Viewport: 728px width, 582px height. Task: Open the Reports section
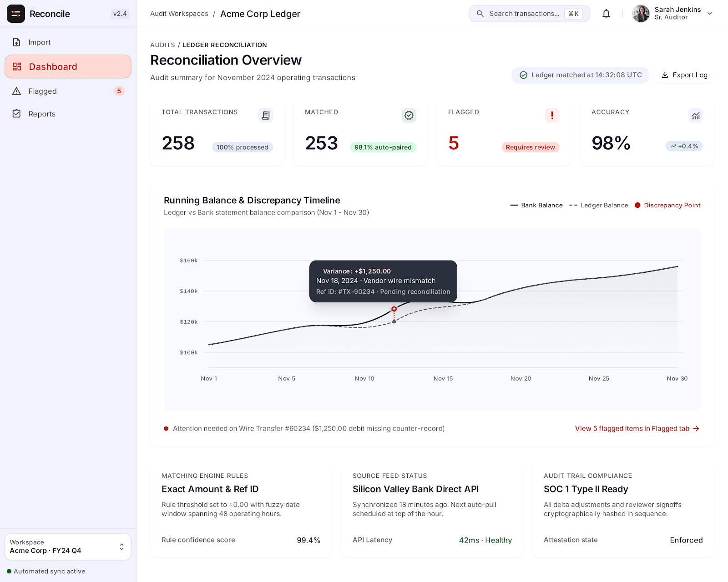(x=68, y=114)
